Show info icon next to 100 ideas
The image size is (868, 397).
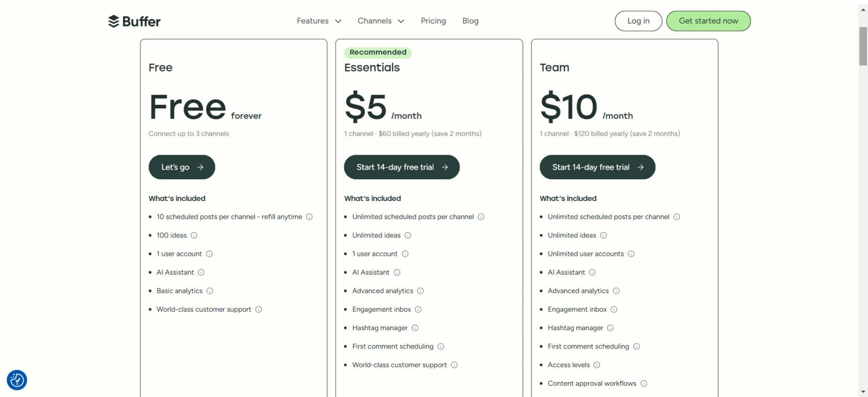194,236
